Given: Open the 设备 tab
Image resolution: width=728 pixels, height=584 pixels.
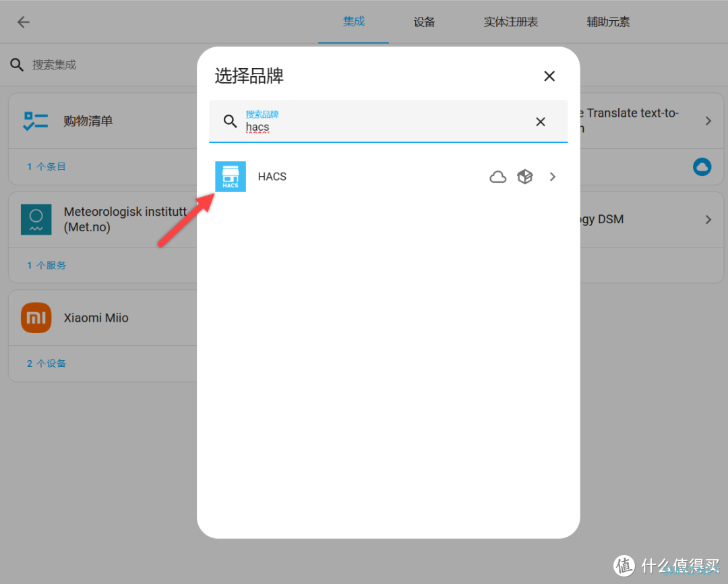Looking at the screenshot, I should click(424, 22).
